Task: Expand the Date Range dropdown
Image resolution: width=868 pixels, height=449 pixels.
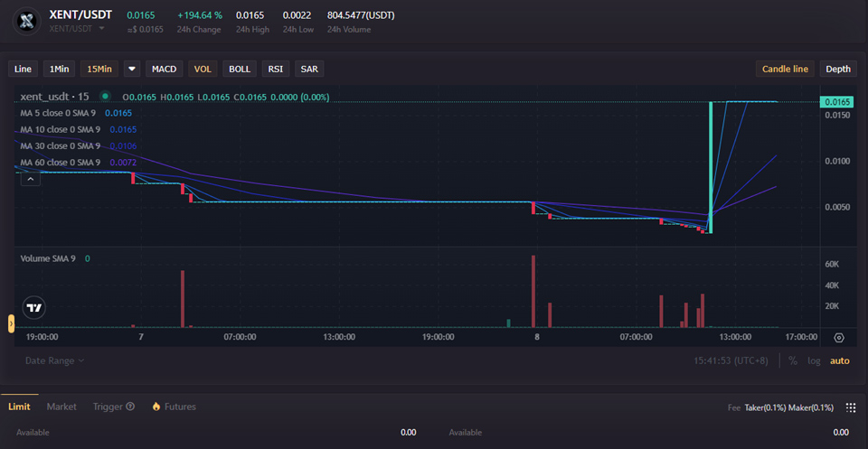Action: [x=54, y=360]
